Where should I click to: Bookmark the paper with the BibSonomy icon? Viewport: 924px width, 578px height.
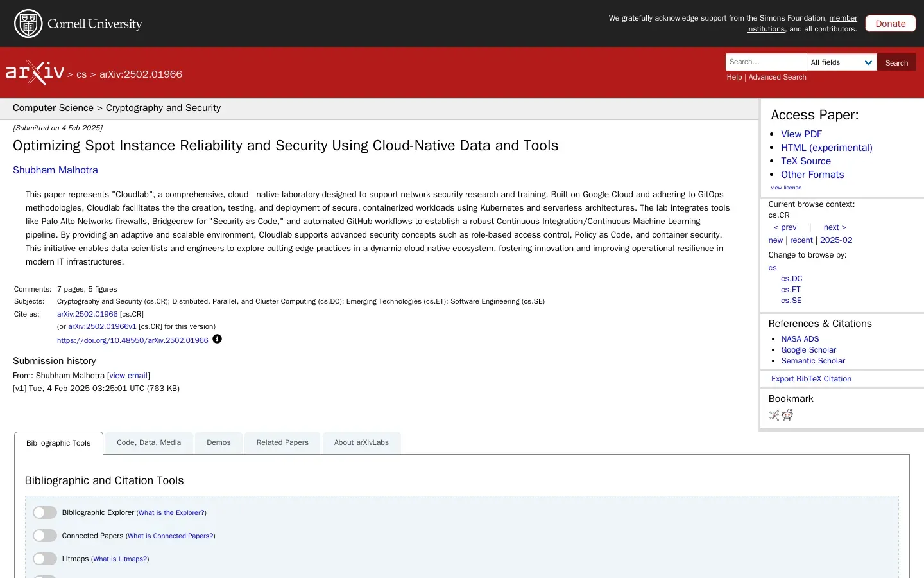[x=774, y=416]
